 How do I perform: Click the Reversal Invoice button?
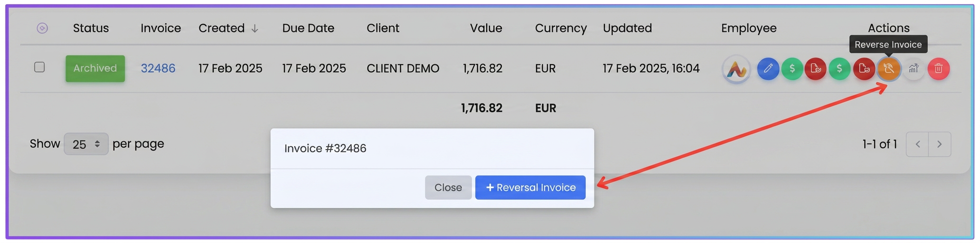point(530,187)
